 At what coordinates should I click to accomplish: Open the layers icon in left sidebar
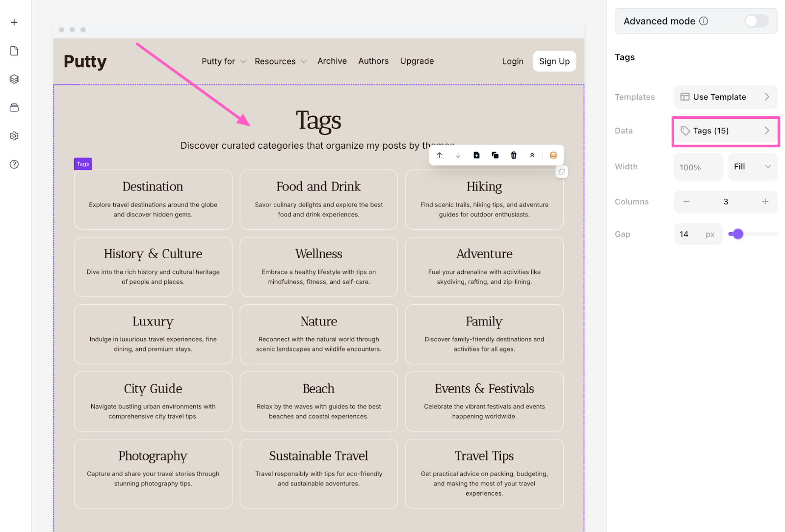coord(14,79)
